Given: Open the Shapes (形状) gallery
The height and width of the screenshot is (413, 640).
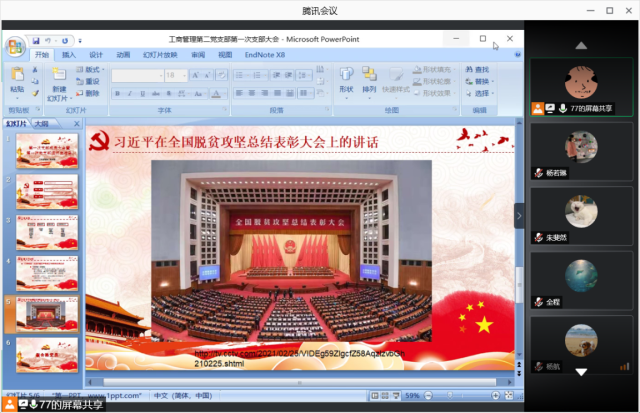Looking at the screenshot, I should pos(346,79).
